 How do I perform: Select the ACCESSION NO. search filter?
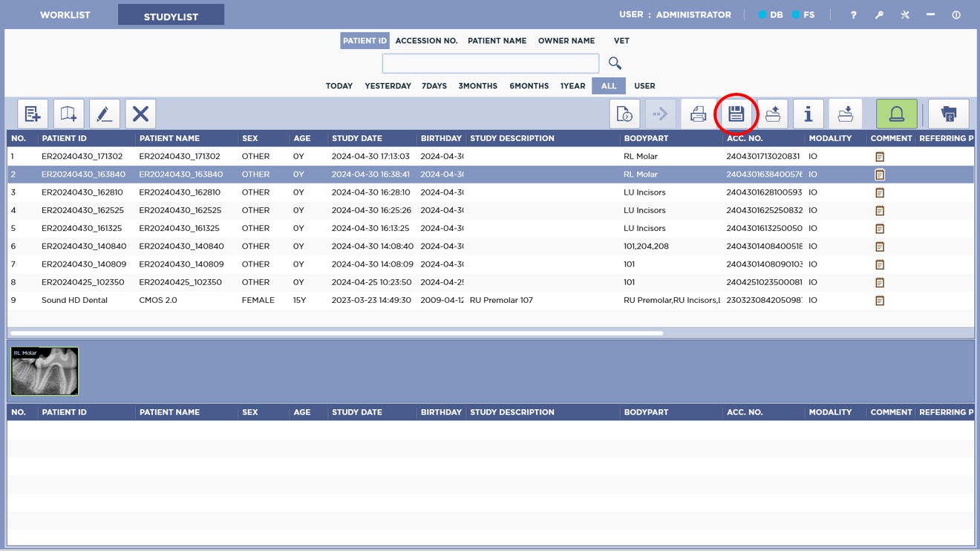point(426,41)
